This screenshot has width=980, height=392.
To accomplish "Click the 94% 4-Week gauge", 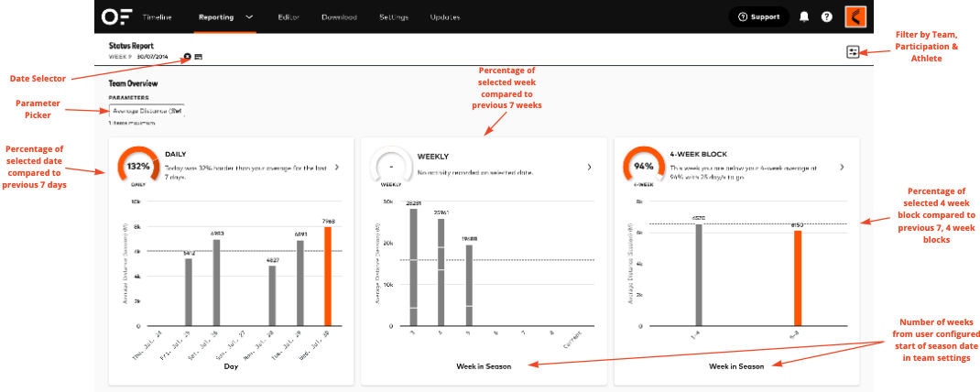I will (x=644, y=167).
